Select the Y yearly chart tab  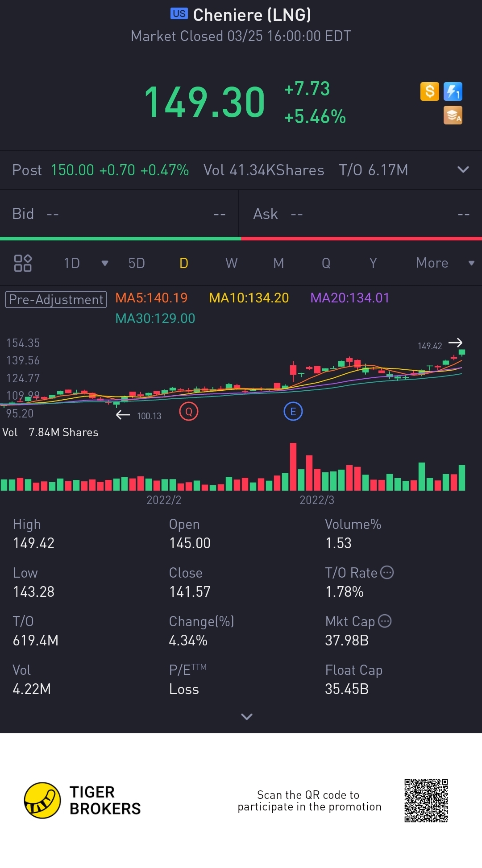pyautogui.click(x=373, y=263)
